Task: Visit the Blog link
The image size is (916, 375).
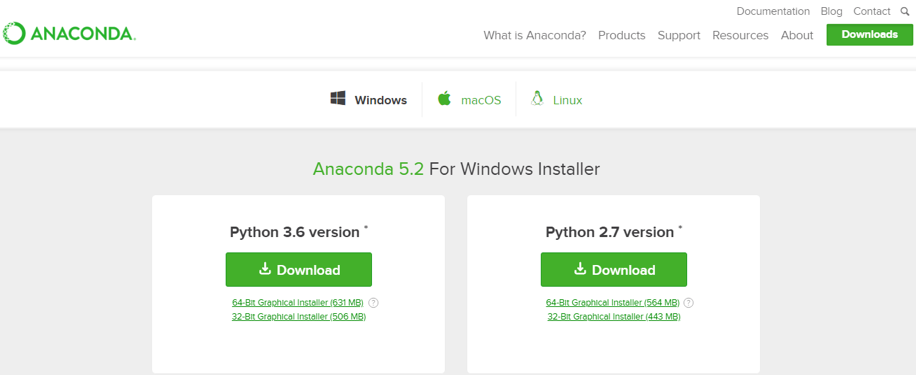Action: click(831, 11)
